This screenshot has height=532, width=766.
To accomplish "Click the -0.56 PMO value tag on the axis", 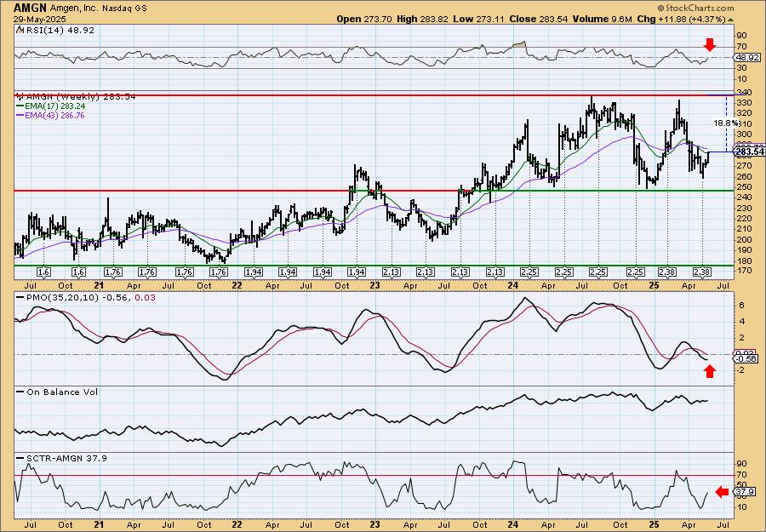I will 746,358.
